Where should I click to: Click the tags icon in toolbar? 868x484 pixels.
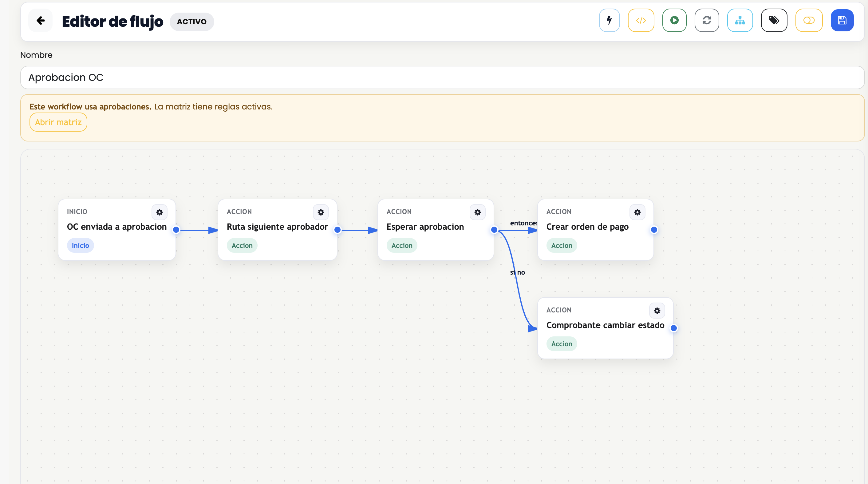(x=774, y=21)
